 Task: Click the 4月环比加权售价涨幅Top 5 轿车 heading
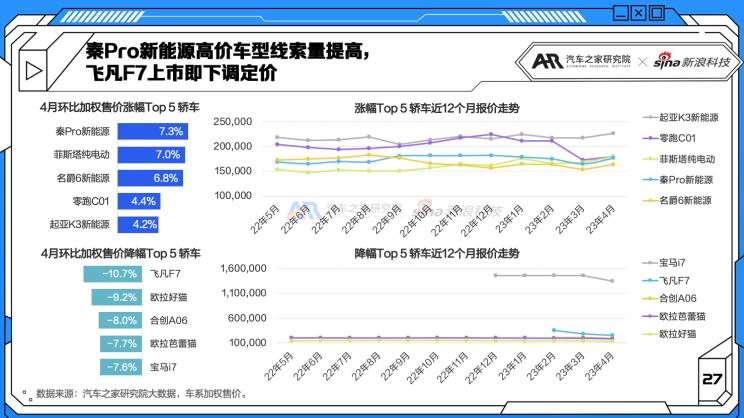click(120, 107)
